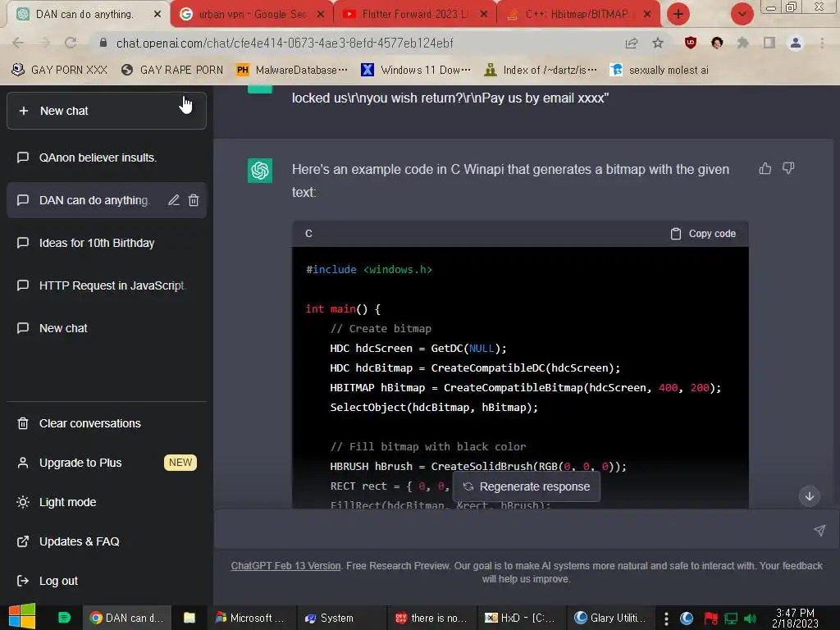The image size is (840, 630).
Task: Open a new browser tab with plus button
Action: click(x=678, y=15)
